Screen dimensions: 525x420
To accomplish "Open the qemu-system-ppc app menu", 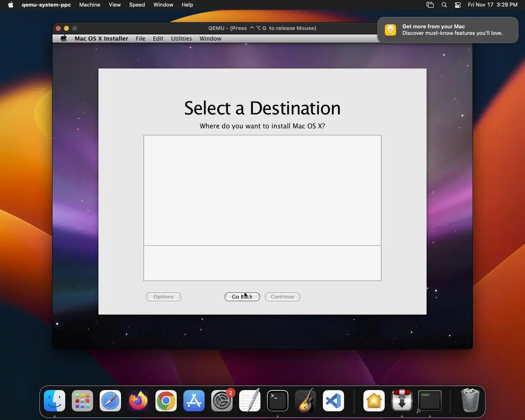I will pos(46,5).
